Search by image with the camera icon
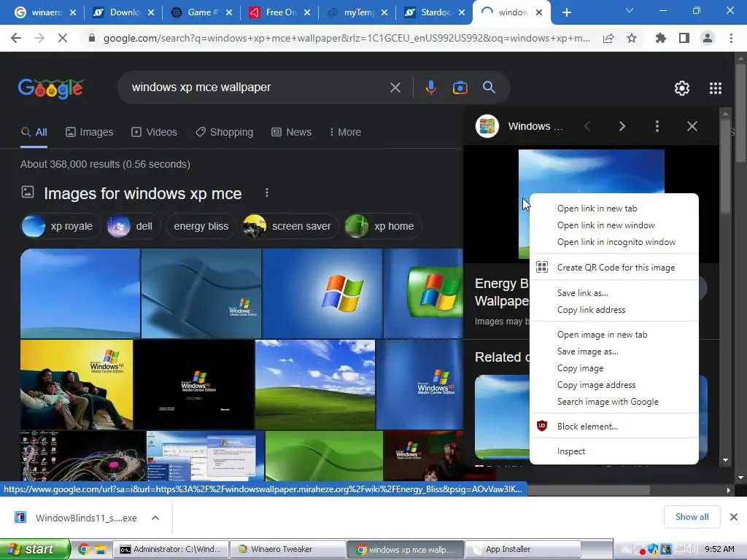The width and height of the screenshot is (747, 560). click(460, 87)
